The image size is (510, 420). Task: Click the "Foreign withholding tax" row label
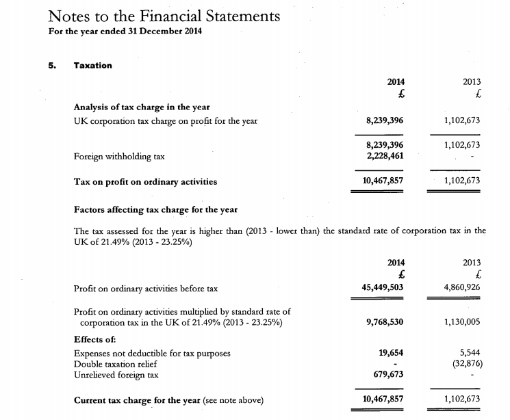tap(119, 156)
